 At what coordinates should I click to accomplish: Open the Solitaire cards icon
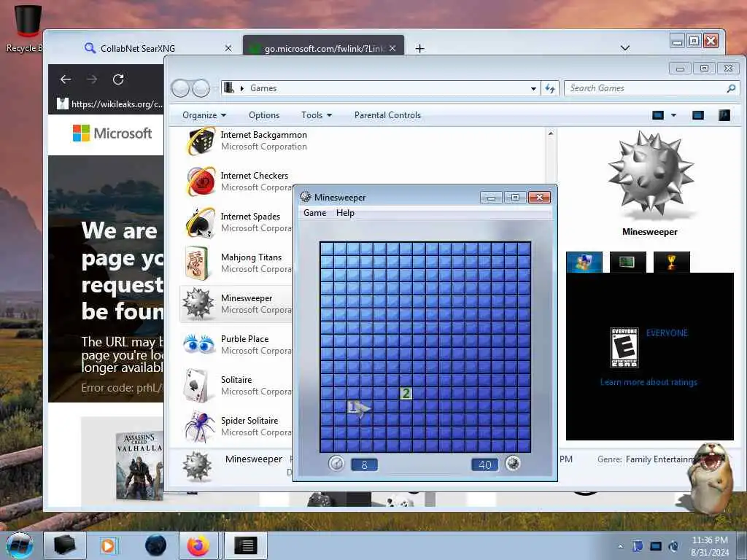pos(197,385)
